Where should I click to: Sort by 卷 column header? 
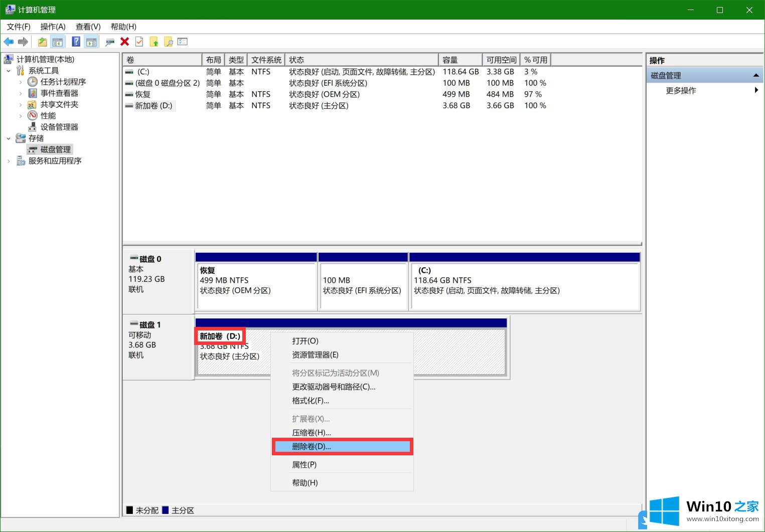163,60
